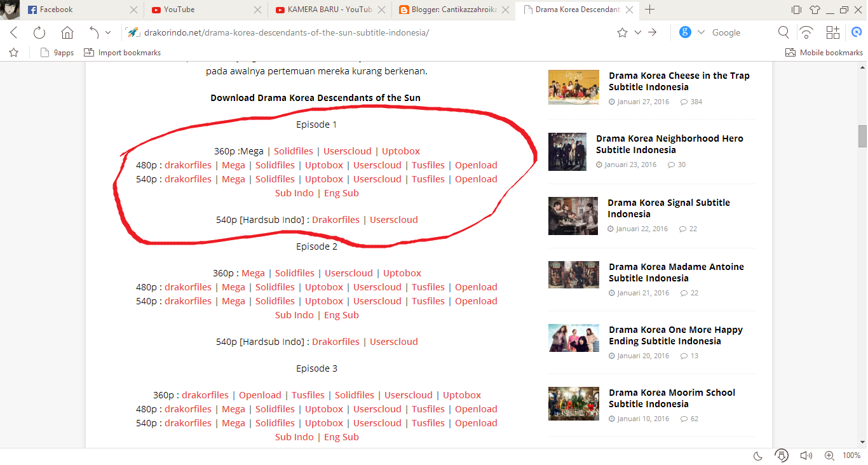Open Drama Korea Cheese in the Trap title
This screenshot has width=868, height=465.
point(679,81)
